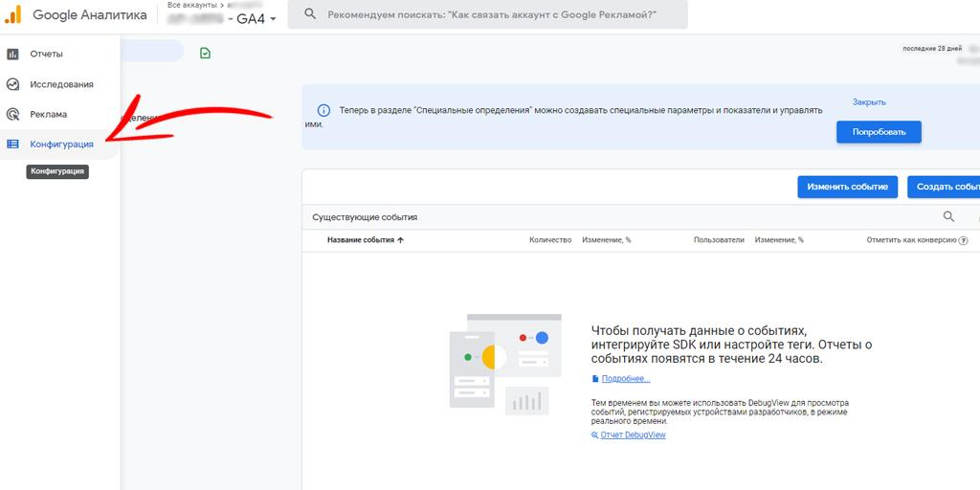The height and width of the screenshot is (490, 980).
Task: Click the info icon in the blue banner
Action: 323,111
